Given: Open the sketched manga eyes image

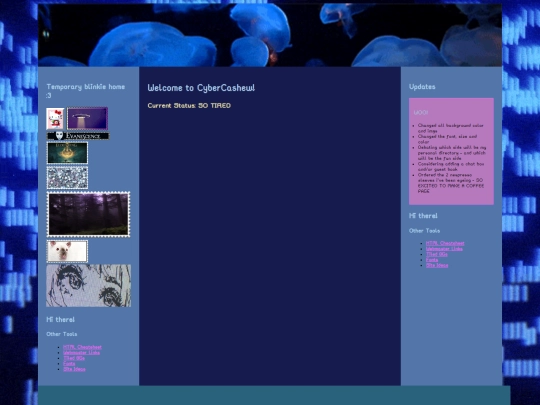Looking at the screenshot, I should click(89, 285).
